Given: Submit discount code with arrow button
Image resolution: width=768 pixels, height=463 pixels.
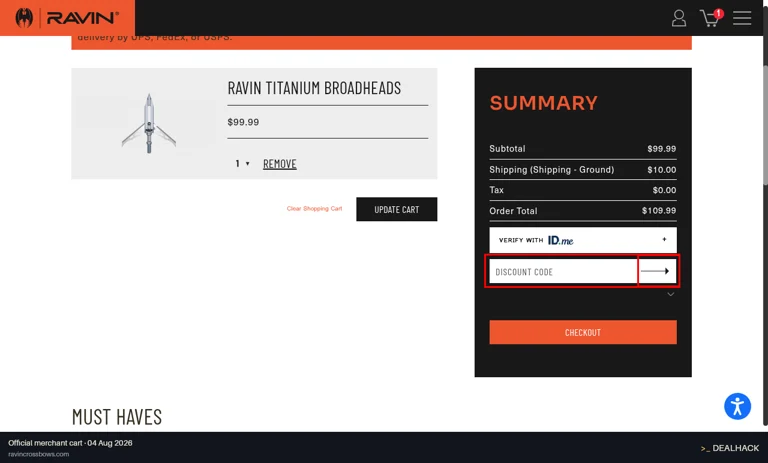Looking at the screenshot, I should [657, 271].
